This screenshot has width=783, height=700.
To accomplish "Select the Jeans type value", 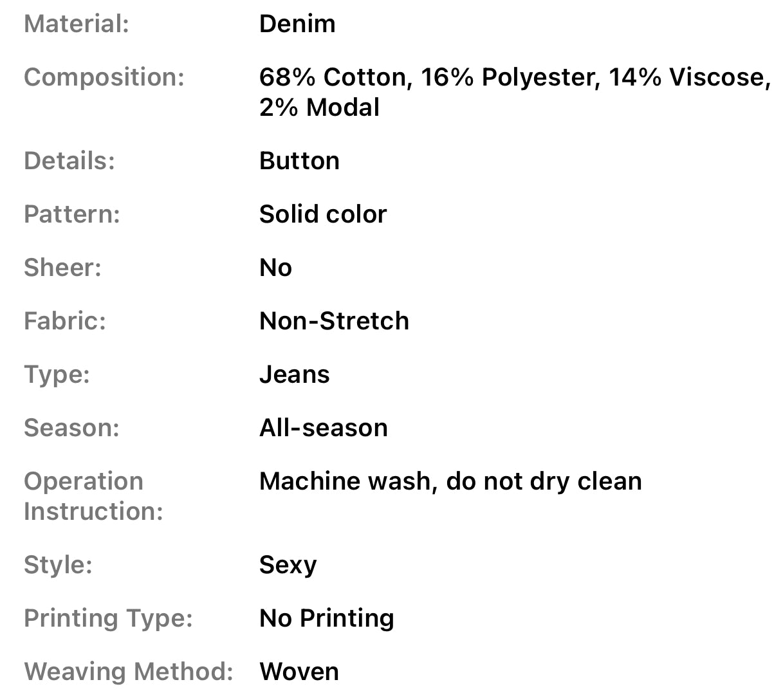I will pyautogui.click(x=294, y=374).
